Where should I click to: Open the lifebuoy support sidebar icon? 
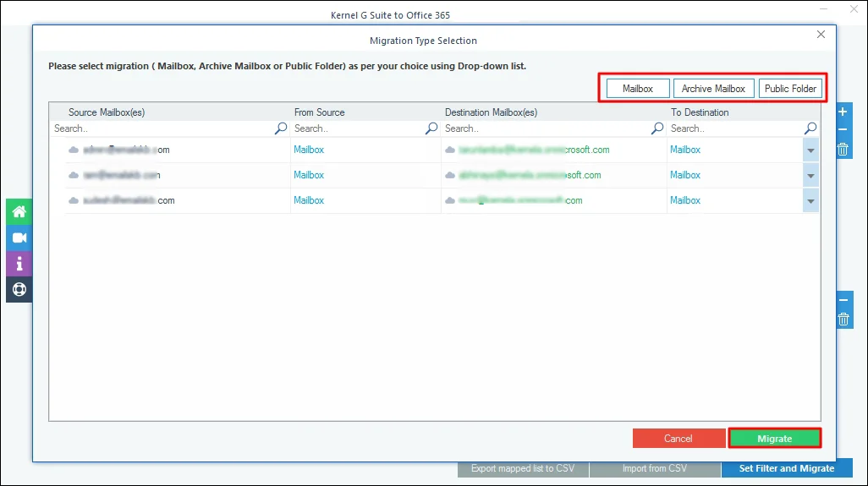[19, 289]
